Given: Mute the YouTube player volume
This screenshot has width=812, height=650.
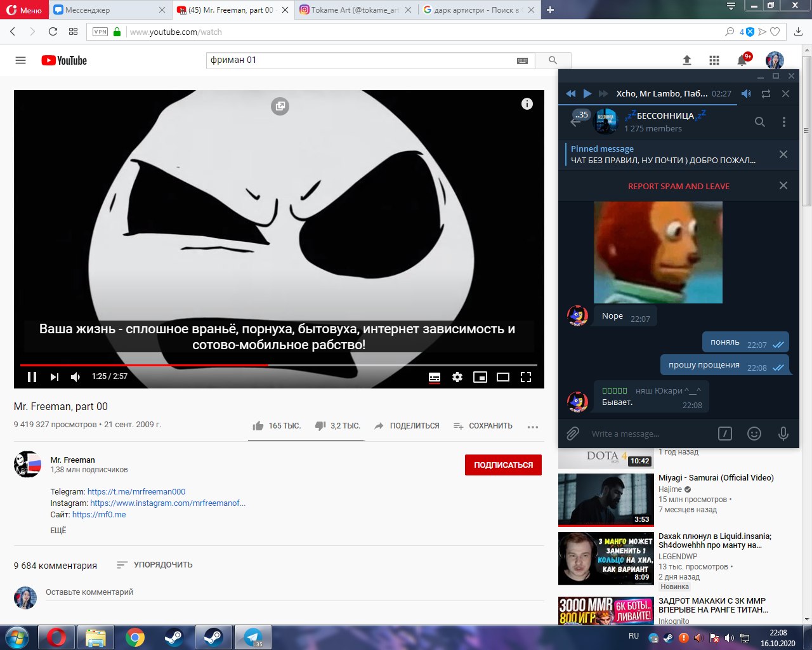Looking at the screenshot, I should pos(75,377).
